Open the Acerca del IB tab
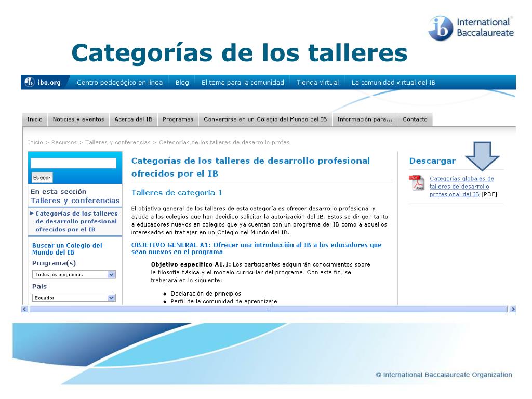Screen dimensions: 532x399 (x=134, y=119)
